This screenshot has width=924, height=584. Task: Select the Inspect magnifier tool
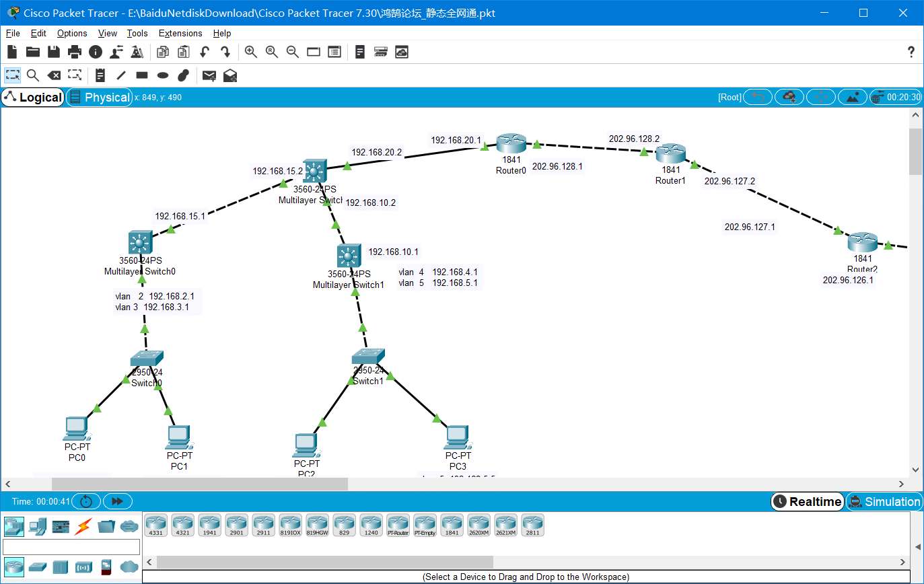33,75
